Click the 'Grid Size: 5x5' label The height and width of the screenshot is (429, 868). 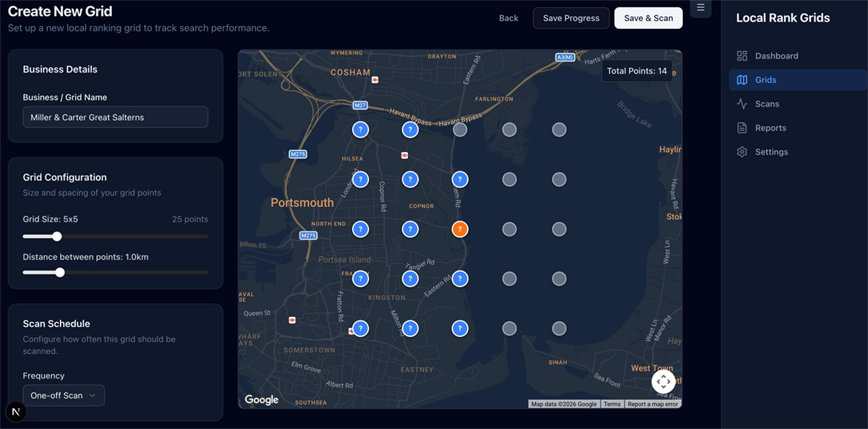coord(51,219)
